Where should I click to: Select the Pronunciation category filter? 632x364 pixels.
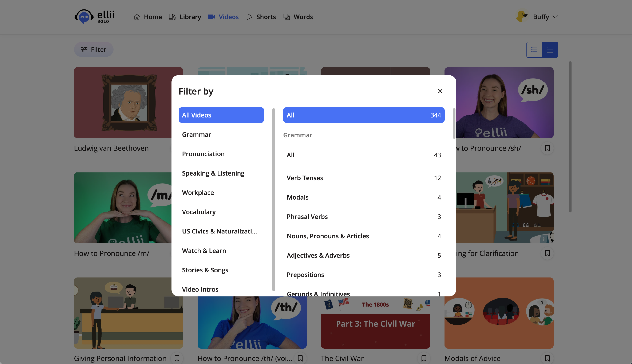203,154
